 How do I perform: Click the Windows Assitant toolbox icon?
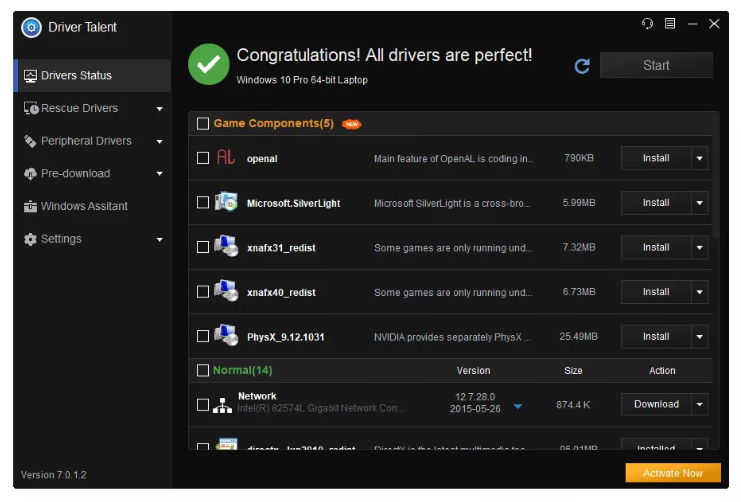tap(30, 207)
